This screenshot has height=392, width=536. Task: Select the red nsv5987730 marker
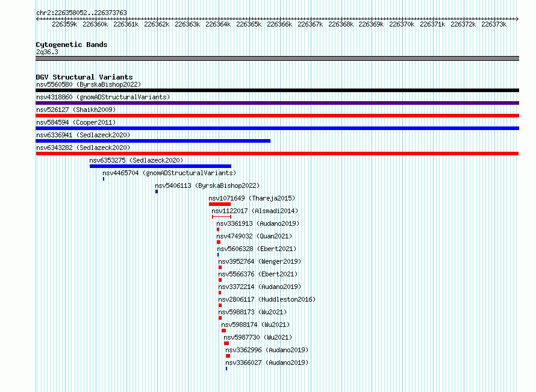226,343
